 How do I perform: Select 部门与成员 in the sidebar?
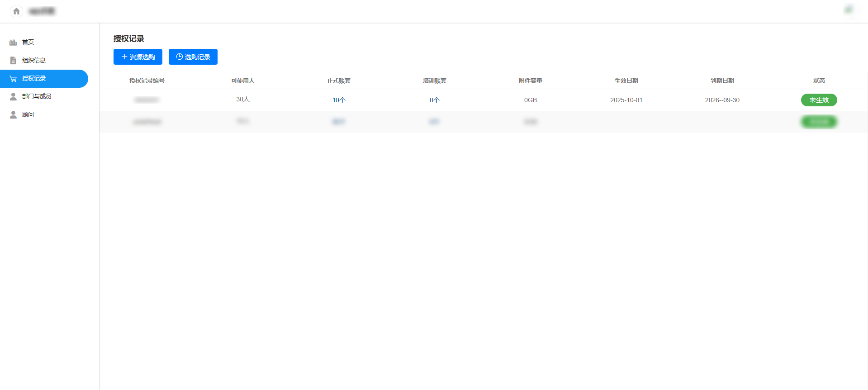(37, 96)
